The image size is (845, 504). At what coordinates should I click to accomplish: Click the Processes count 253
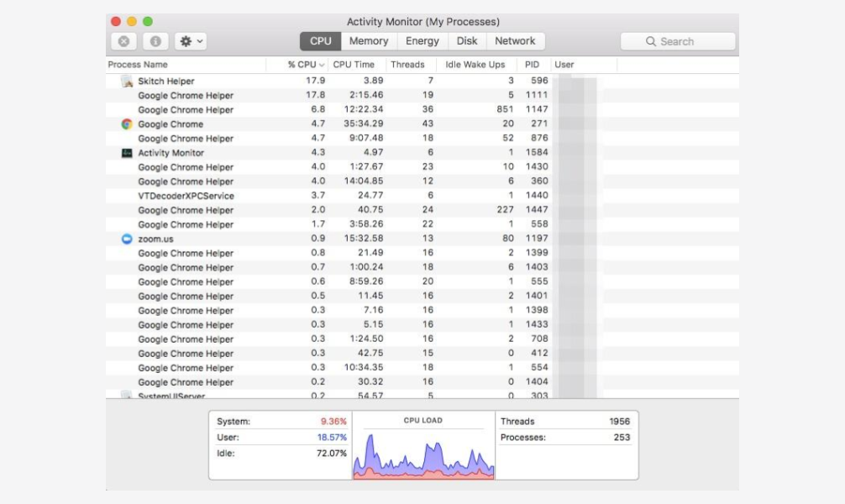[x=622, y=437]
